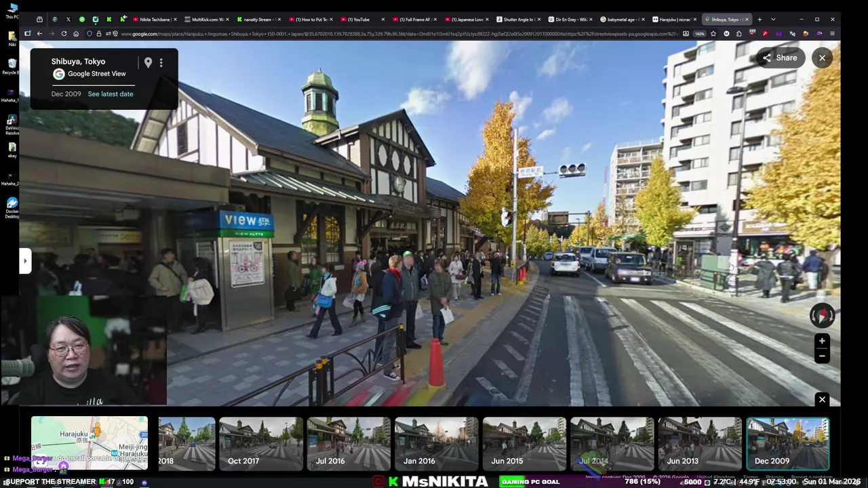Expand the collapsed side panel arrow
The image size is (868, 488).
tap(25, 261)
